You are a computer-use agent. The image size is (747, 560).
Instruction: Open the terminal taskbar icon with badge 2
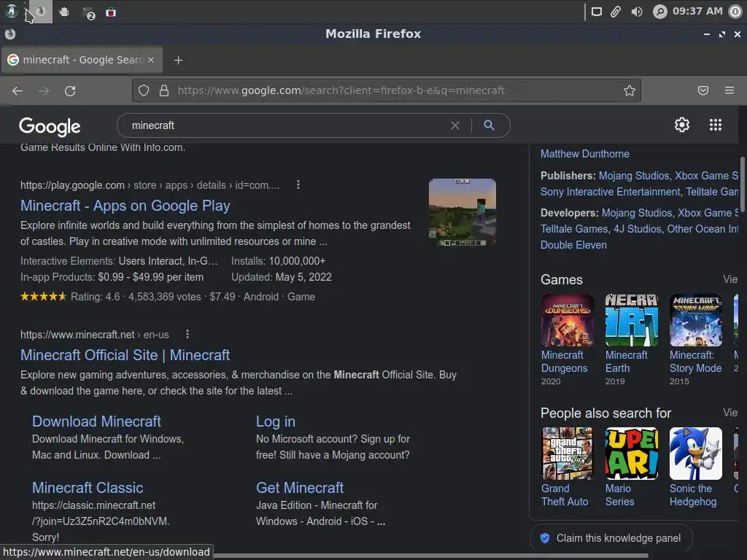pyautogui.click(x=88, y=13)
